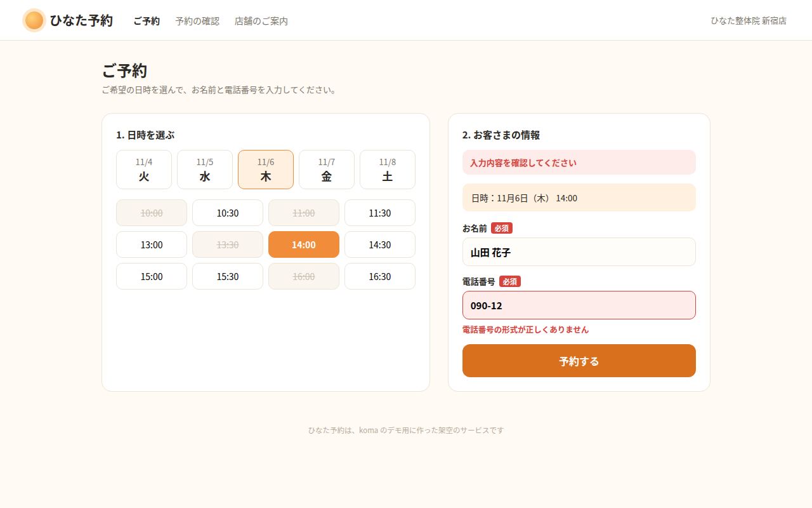Focus the お名前 input field

(x=579, y=252)
